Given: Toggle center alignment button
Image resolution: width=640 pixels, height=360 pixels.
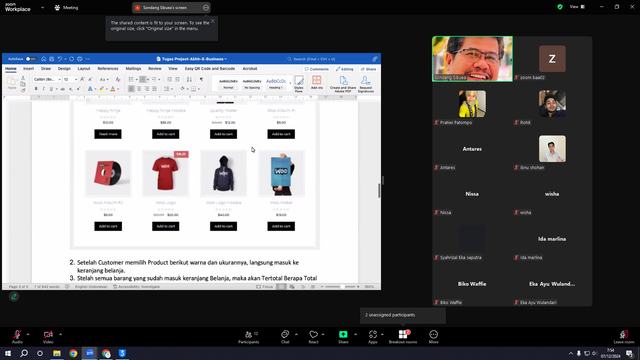Looking at the screenshot, I should pos(139,89).
